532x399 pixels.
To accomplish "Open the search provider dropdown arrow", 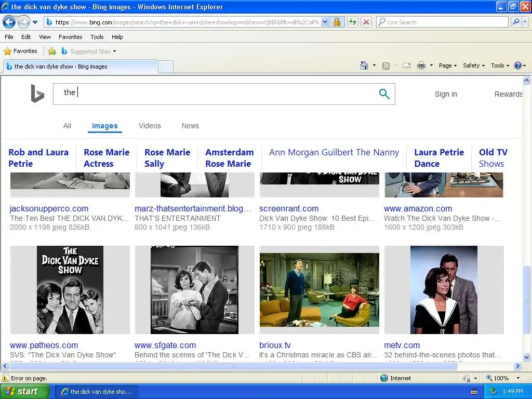I will click(x=525, y=22).
